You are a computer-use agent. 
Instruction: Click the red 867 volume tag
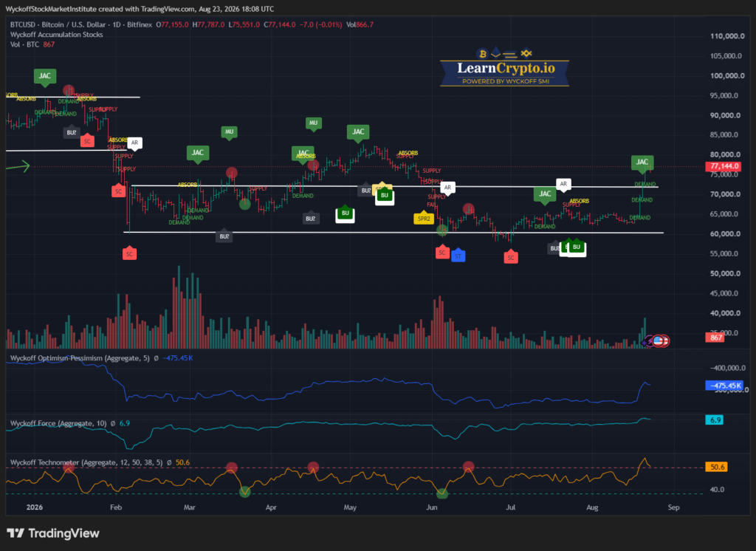click(715, 338)
